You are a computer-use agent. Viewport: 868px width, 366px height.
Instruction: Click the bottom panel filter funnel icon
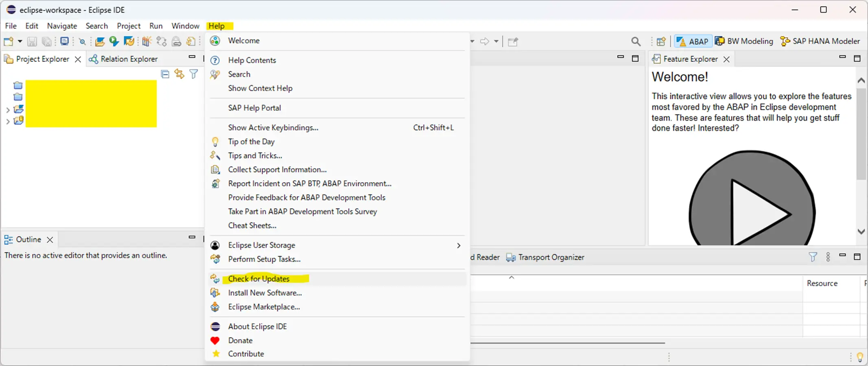tap(813, 257)
